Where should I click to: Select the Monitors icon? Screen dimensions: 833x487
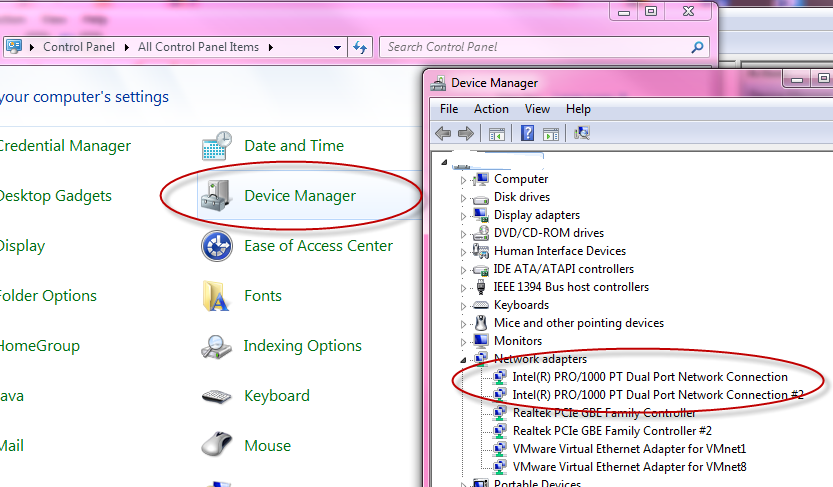click(481, 340)
